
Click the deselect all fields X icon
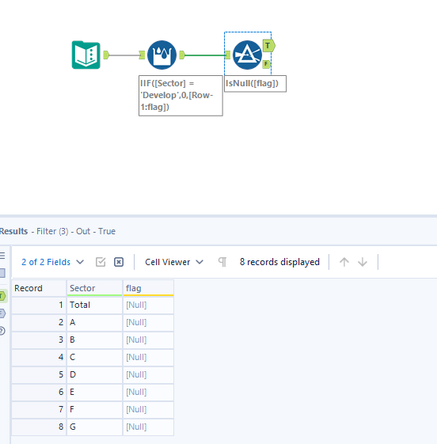coord(119,262)
